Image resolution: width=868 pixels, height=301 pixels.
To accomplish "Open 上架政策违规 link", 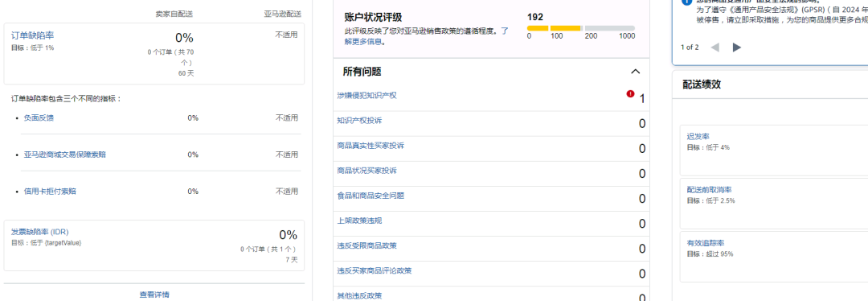I will 359,220.
